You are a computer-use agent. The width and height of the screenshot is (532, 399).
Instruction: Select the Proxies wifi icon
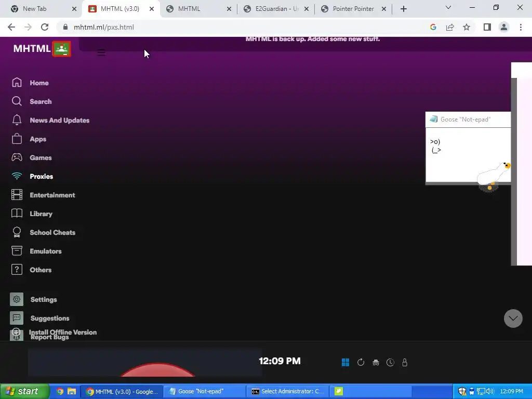(x=17, y=176)
